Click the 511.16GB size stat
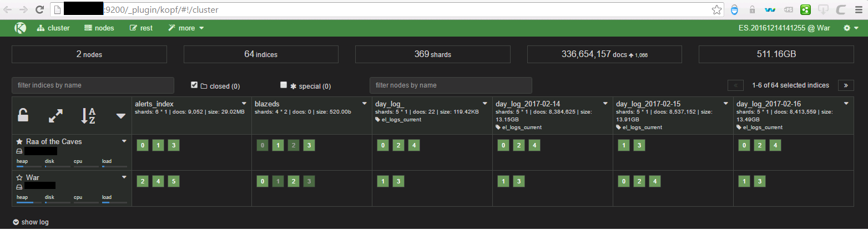Screen dimensions: 868x230 click(x=776, y=54)
